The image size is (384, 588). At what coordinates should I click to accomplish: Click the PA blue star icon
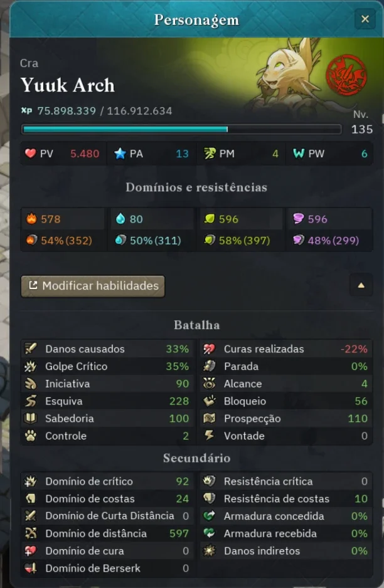click(120, 154)
